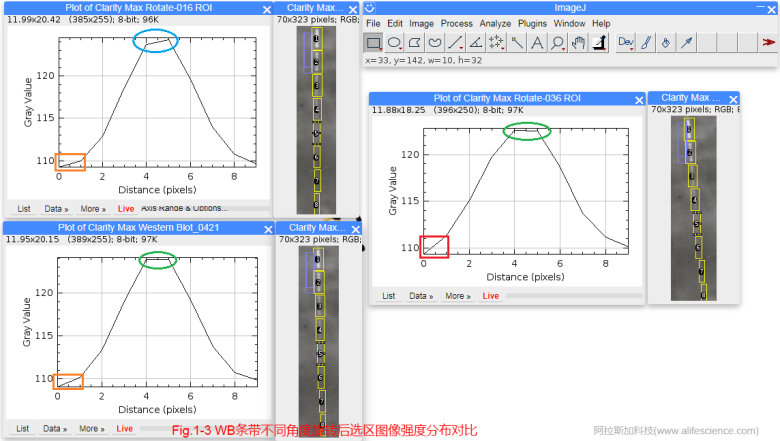Click List button in Rotate-036 plot
The height and width of the screenshot is (441, 780).
click(x=388, y=296)
